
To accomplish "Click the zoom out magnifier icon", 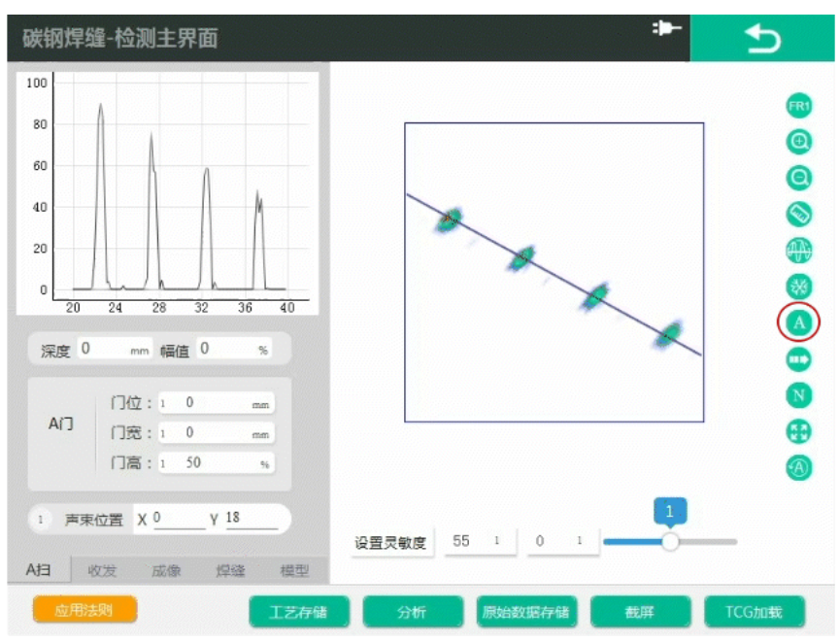I will point(798,178).
